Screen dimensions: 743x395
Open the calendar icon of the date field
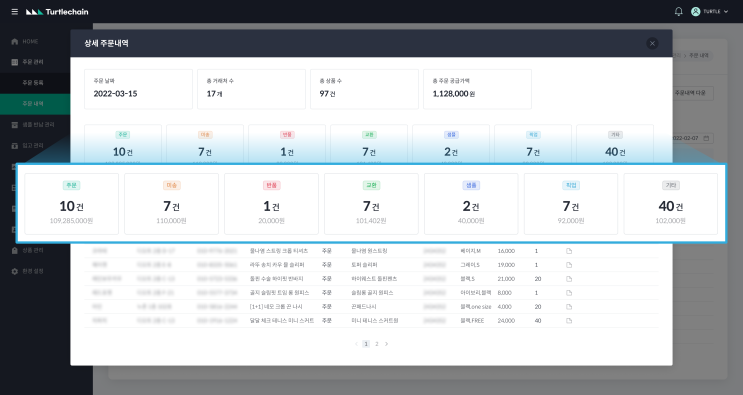pyautogui.click(x=706, y=138)
